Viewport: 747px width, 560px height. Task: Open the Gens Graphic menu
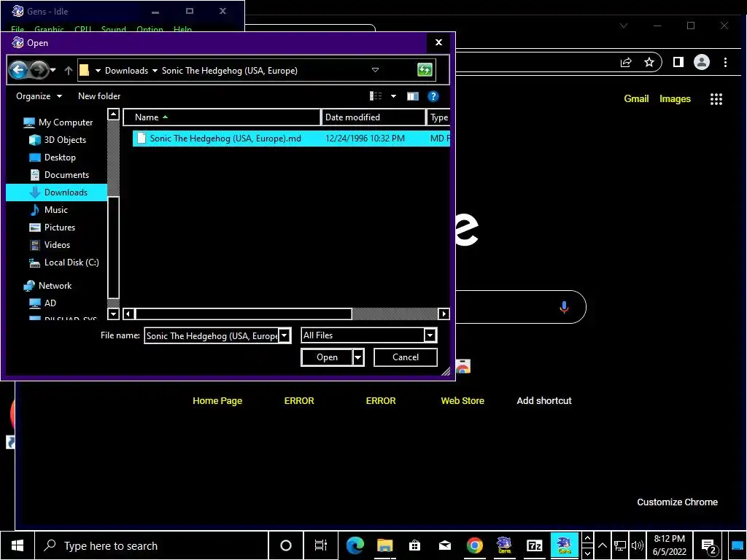[49, 28]
